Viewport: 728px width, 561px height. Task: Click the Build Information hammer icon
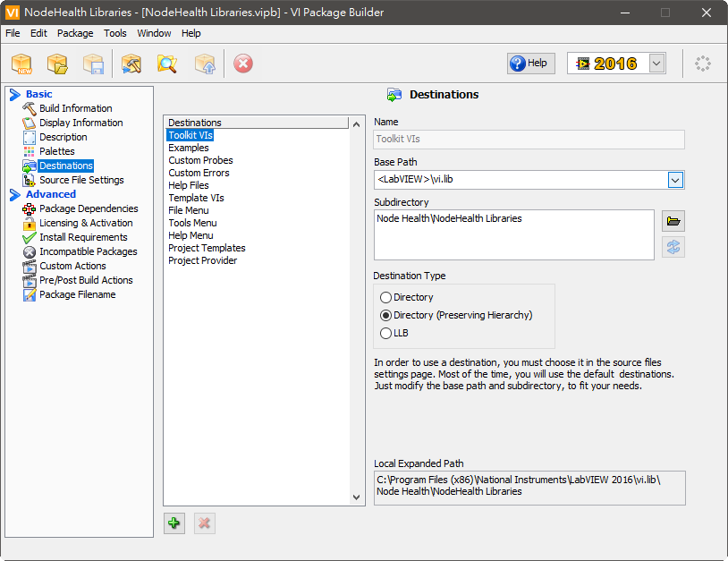[x=30, y=108]
